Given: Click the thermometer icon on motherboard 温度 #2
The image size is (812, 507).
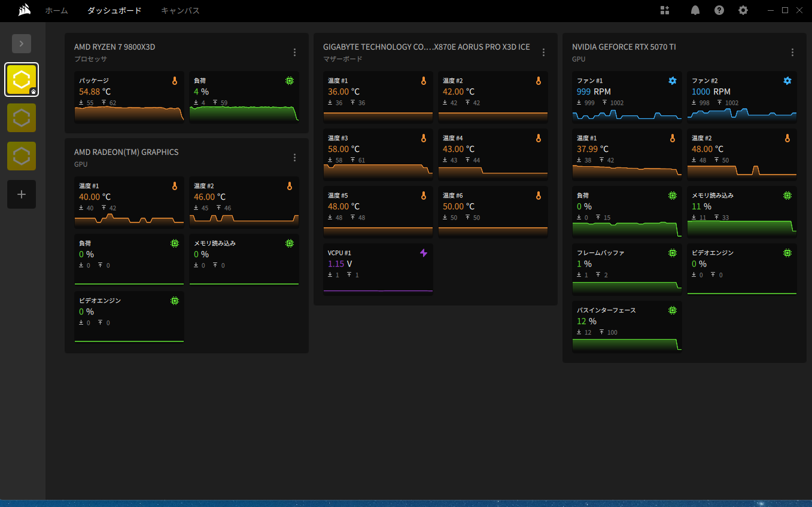Looking at the screenshot, I should pos(539,81).
